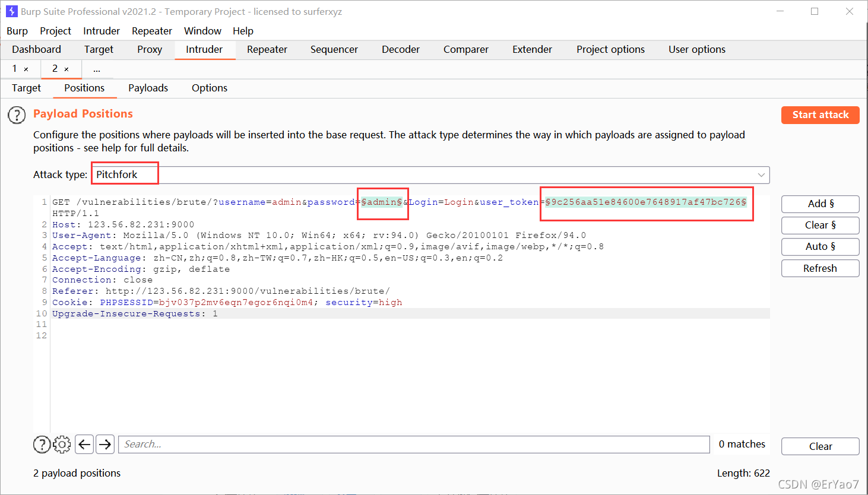Open the Window menu
Screen dimensions: 868x495
(x=202, y=31)
